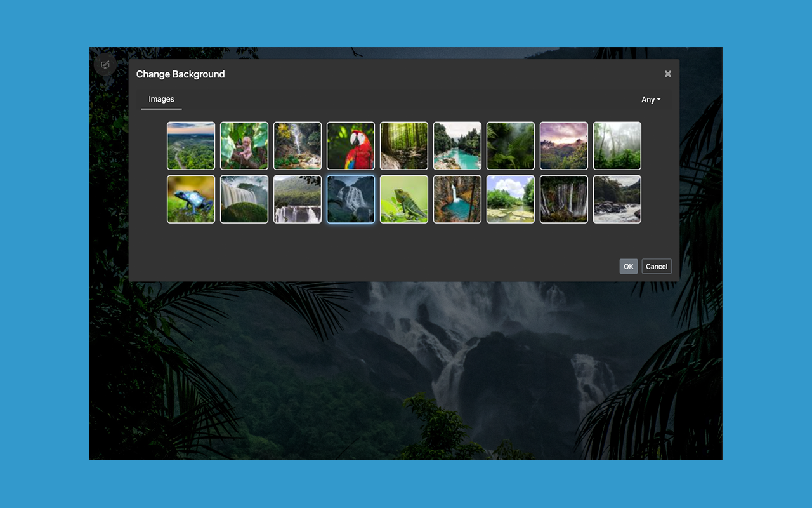Open the Any filter dropdown
The image size is (812, 508).
click(x=651, y=100)
